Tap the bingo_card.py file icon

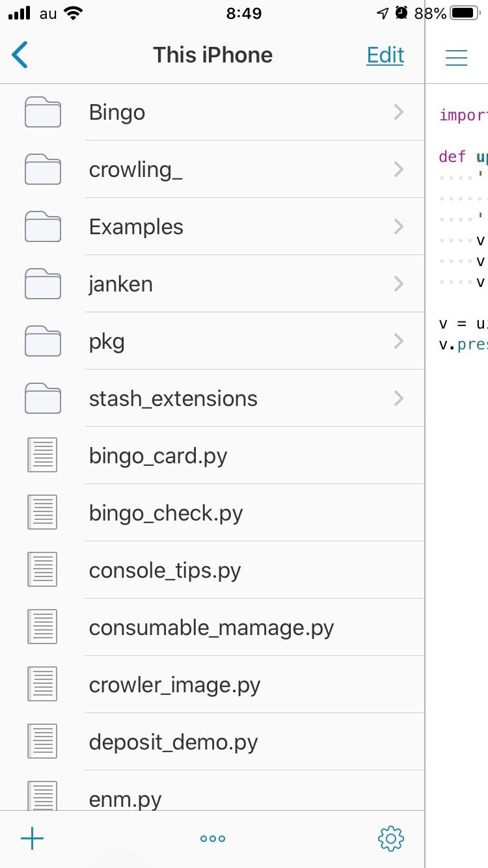pos(43,455)
